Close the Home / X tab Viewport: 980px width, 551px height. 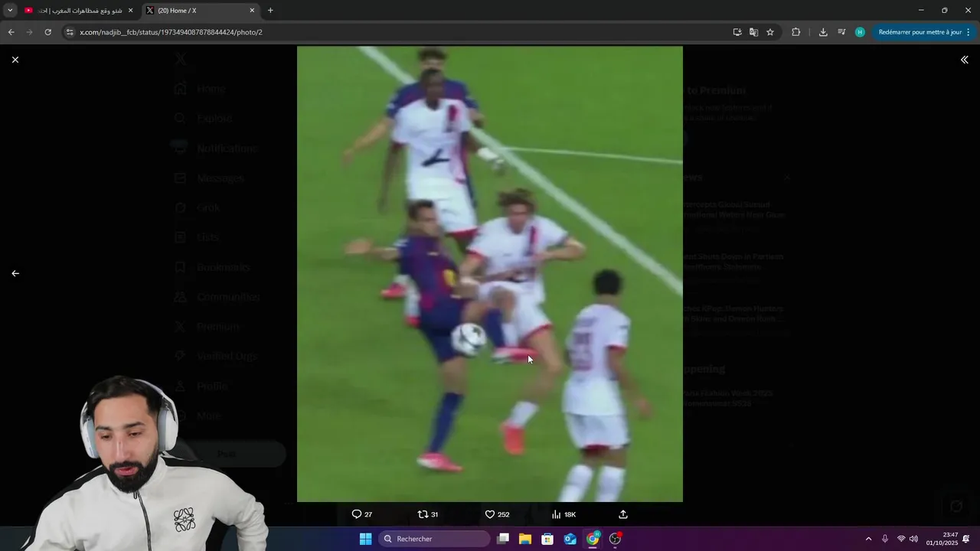pos(252,11)
